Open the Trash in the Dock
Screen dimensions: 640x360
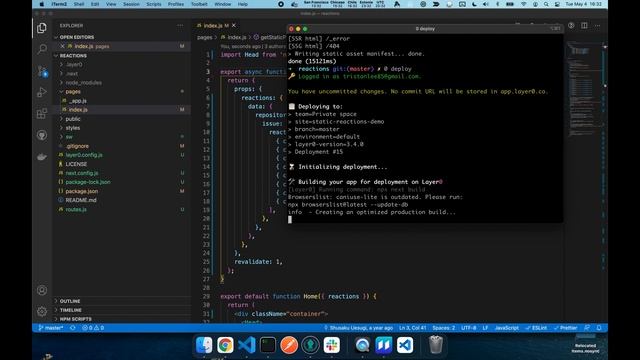[436, 345]
